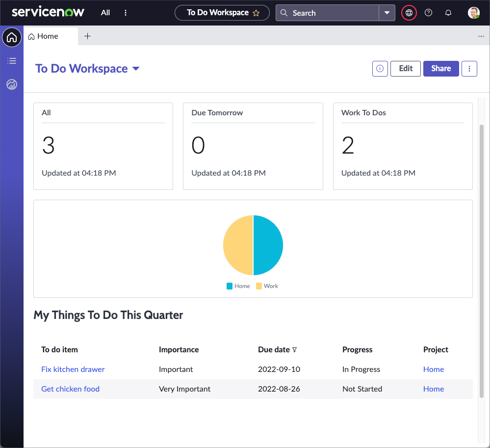This screenshot has height=448, width=490.
Task: Open the search bar dropdown arrow
Action: [387, 13]
